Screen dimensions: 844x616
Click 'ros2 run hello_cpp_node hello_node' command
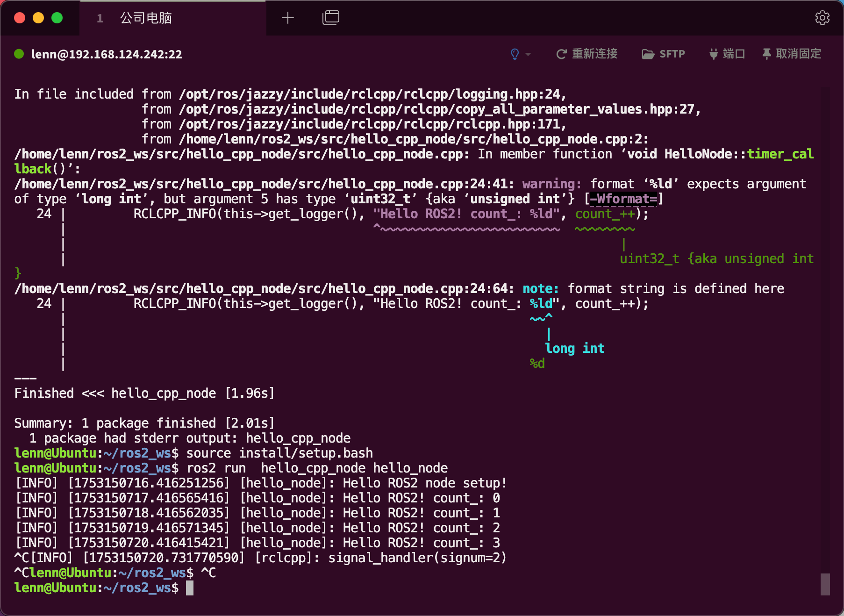tap(317, 468)
